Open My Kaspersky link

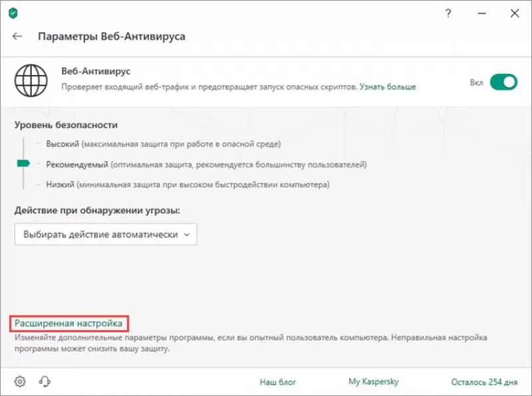click(373, 382)
